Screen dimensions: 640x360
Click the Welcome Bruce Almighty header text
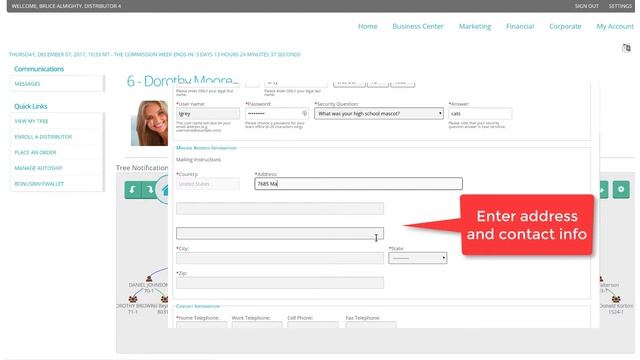(x=66, y=6)
